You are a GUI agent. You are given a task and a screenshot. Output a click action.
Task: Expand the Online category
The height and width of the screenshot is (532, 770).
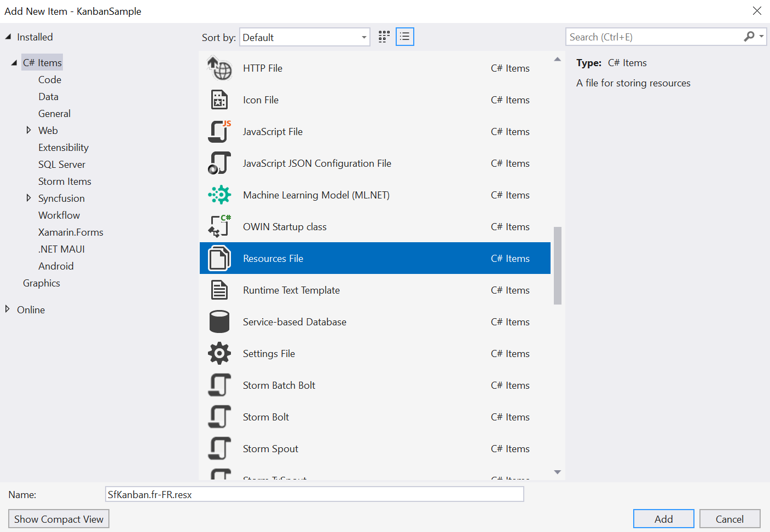8,309
